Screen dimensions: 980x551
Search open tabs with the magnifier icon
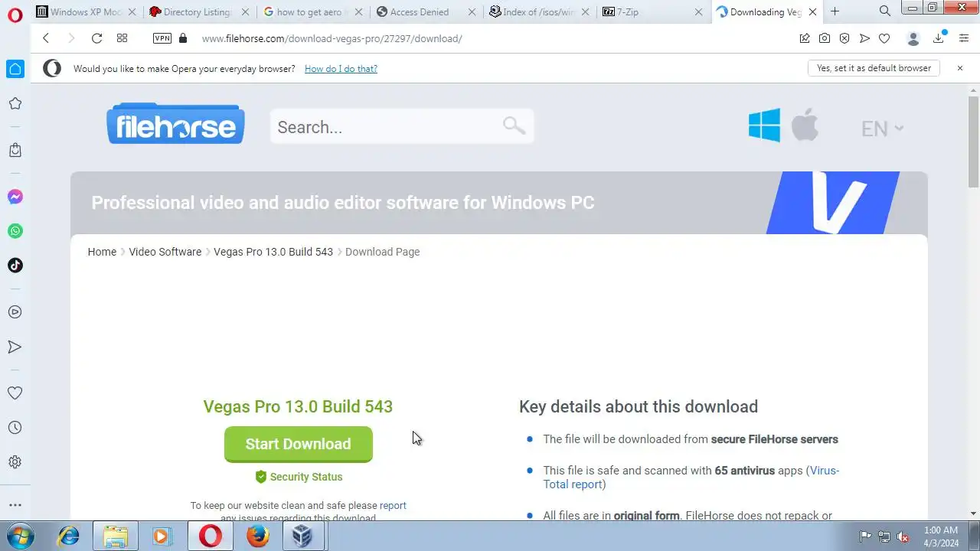885,11
